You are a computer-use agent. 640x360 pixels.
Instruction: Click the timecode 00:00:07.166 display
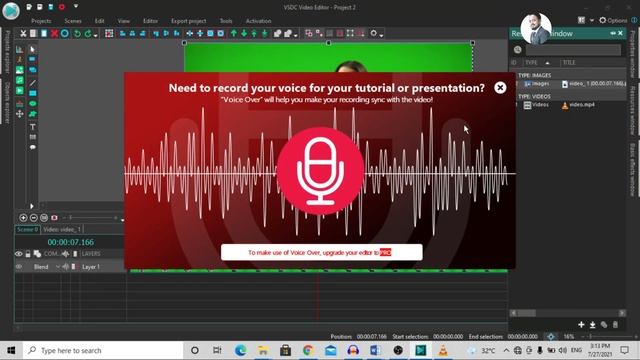(71, 242)
